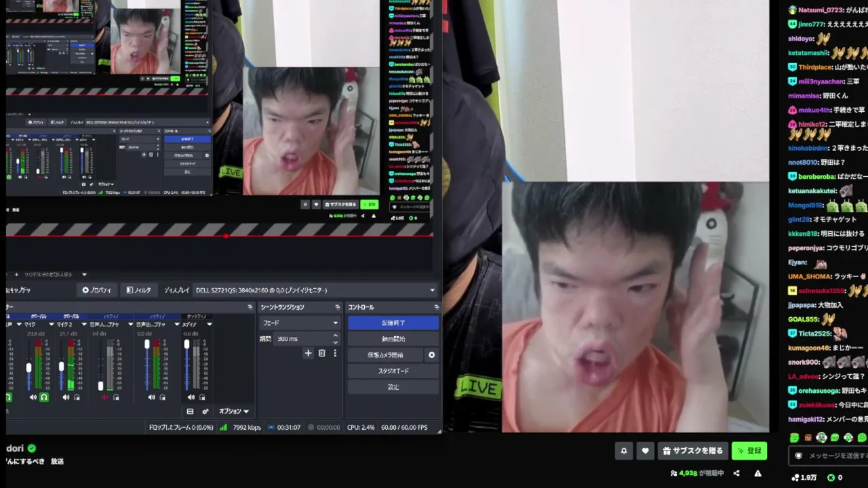Click the green K currency icon

point(831,477)
